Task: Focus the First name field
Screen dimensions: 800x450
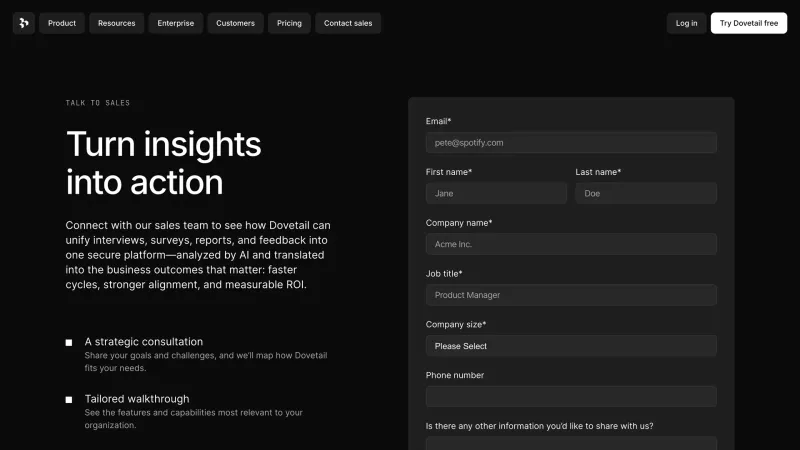Action: click(496, 193)
